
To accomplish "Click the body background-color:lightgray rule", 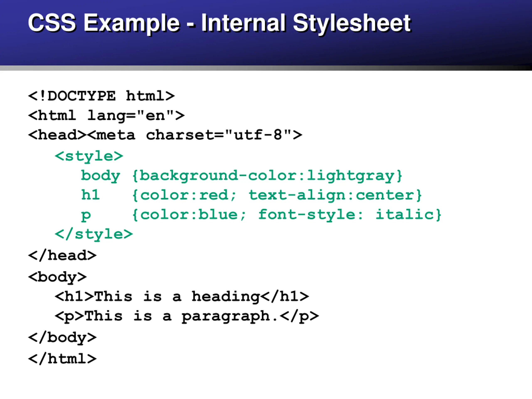I will pyautogui.click(x=241, y=176).
